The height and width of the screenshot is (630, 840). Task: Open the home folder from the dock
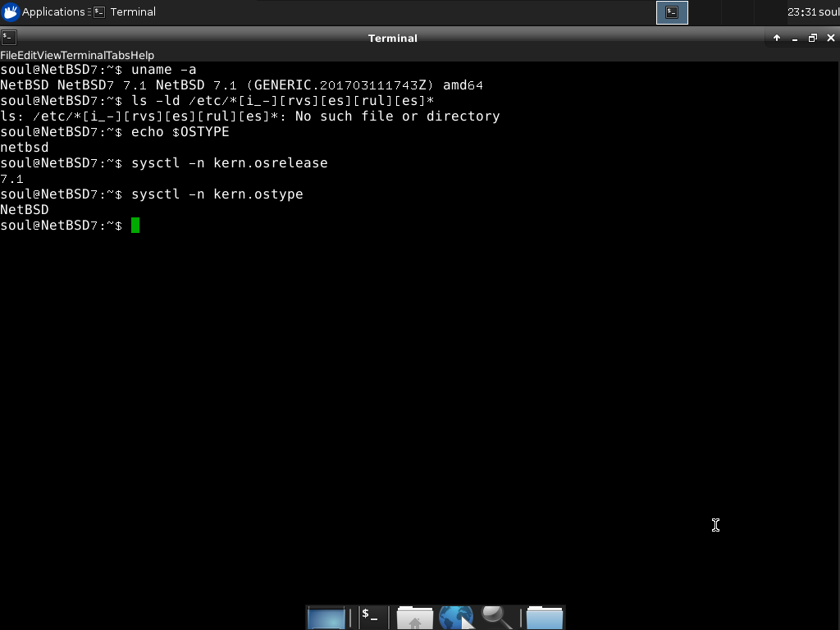tap(414, 617)
